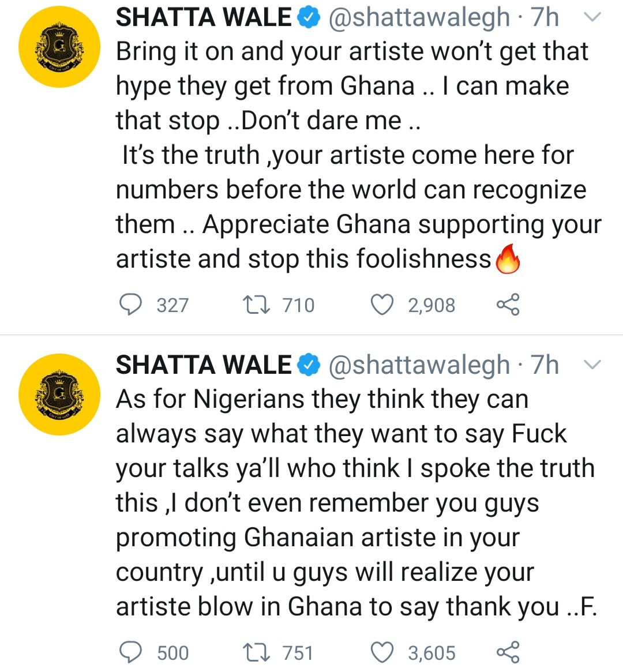Visit @shattawalegh handle in first tweet
The height and width of the screenshot is (672, 623).
click(x=419, y=18)
